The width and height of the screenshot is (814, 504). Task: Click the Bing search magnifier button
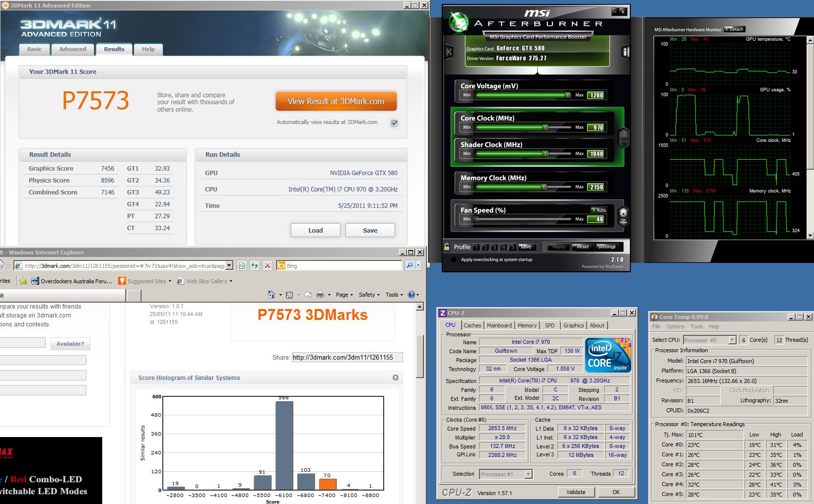click(409, 265)
